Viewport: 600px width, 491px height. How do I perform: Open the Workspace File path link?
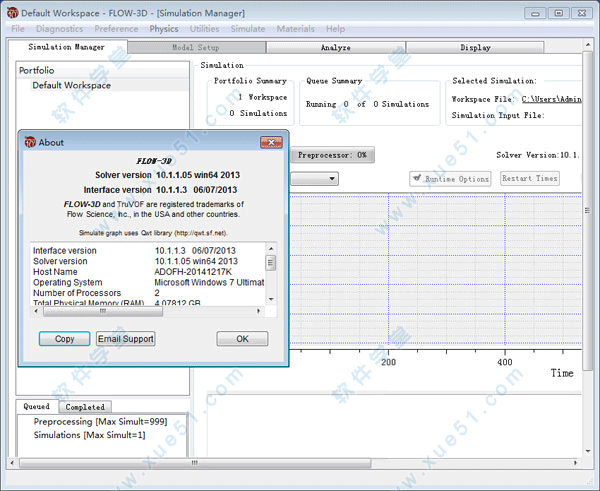[x=551, y=99]
